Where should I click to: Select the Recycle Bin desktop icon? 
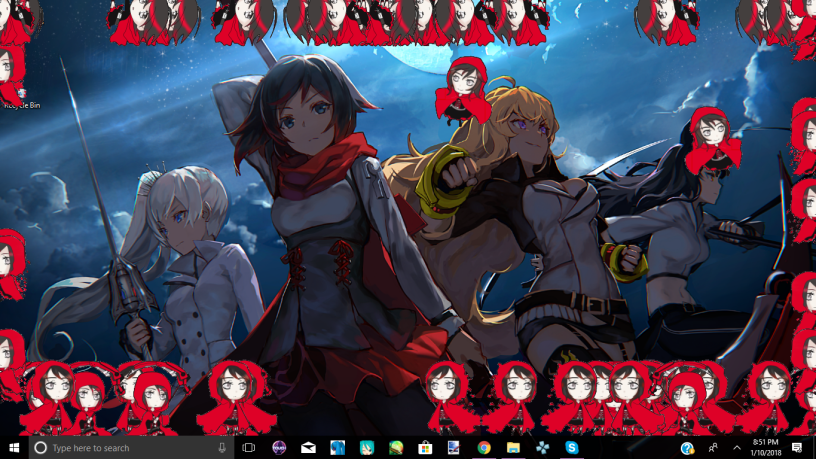21,99
